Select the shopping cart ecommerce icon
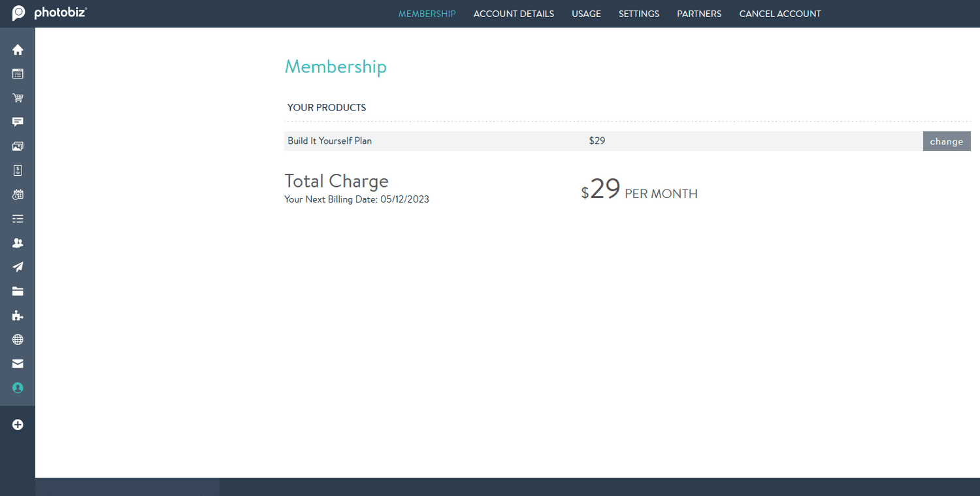 tap(18, 97)
